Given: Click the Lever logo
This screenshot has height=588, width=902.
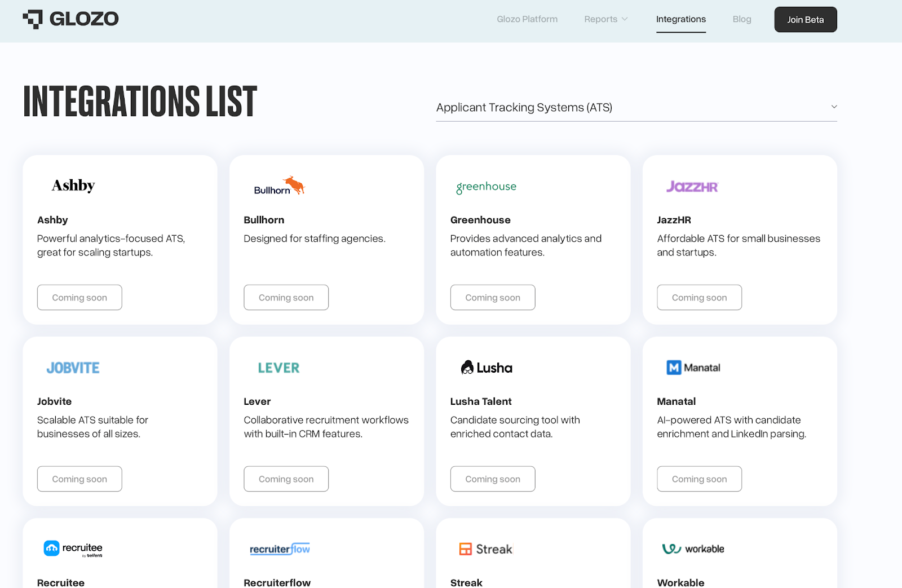Looking at the screenshot, I should [278, 368].
